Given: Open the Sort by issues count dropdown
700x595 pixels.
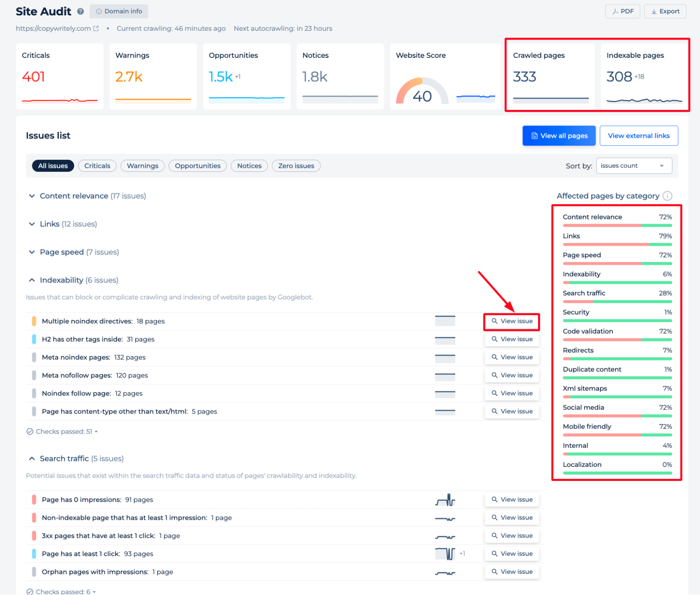Looking at the screenshot, I should click(x=634, y=166).
